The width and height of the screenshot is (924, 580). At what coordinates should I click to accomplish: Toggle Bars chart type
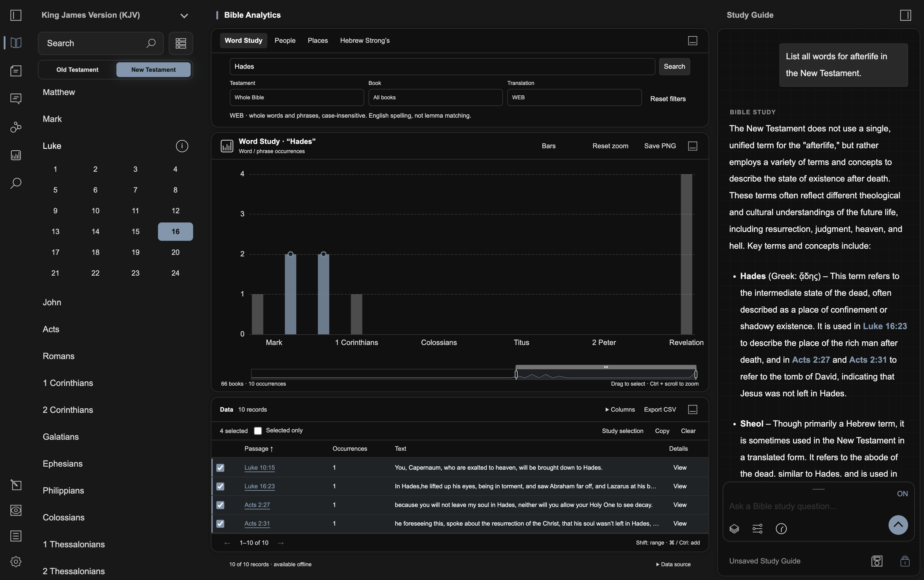[548, 146]
